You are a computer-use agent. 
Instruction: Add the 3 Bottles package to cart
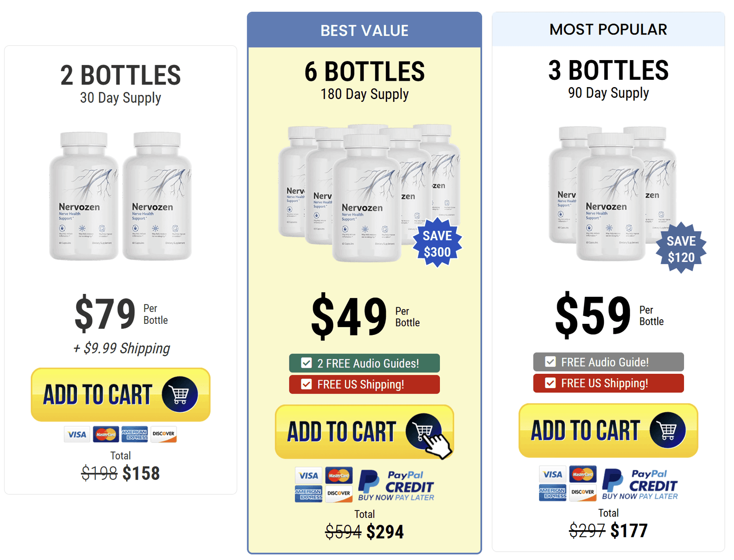[608, 430]
